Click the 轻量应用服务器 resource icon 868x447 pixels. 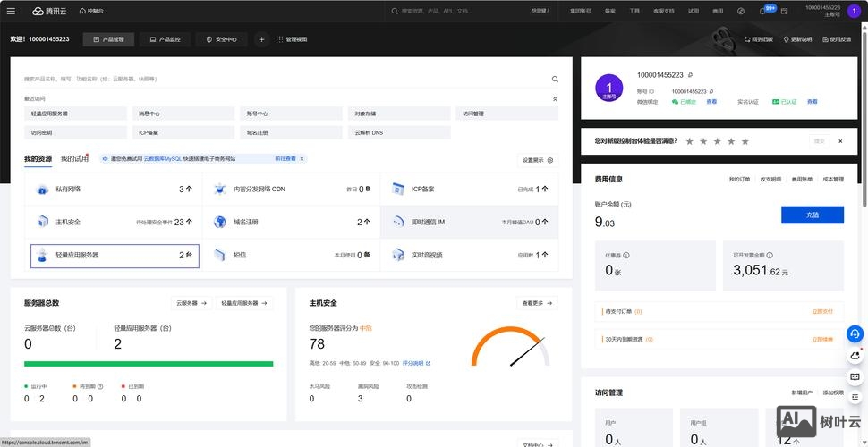point(42,255)
